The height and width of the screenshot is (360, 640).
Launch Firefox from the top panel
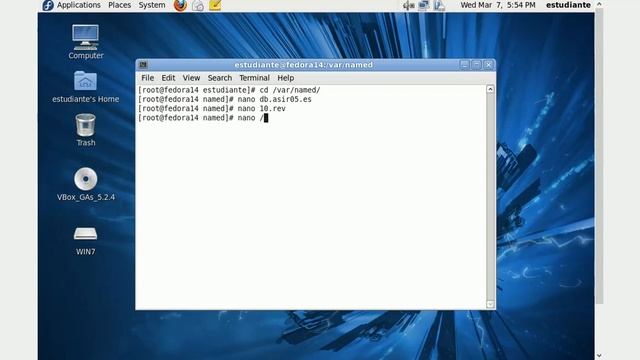point(180,5)
